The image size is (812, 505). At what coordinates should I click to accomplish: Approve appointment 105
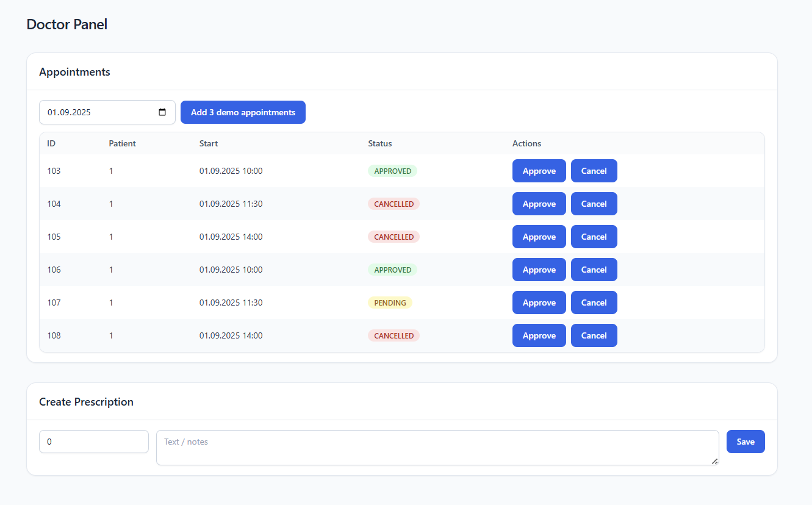pos(539,237)
